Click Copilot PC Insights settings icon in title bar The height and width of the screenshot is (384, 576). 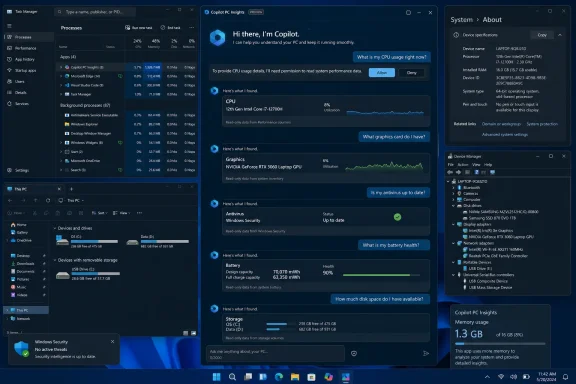[408, 12]
